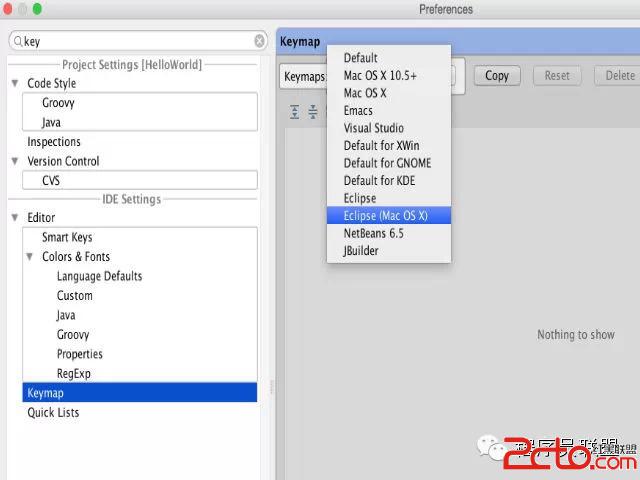The width and height of the screenshot is (640, 480).
Task: Select the Inspections settings item
Action: pyautogui.click(x=54, y=142)
